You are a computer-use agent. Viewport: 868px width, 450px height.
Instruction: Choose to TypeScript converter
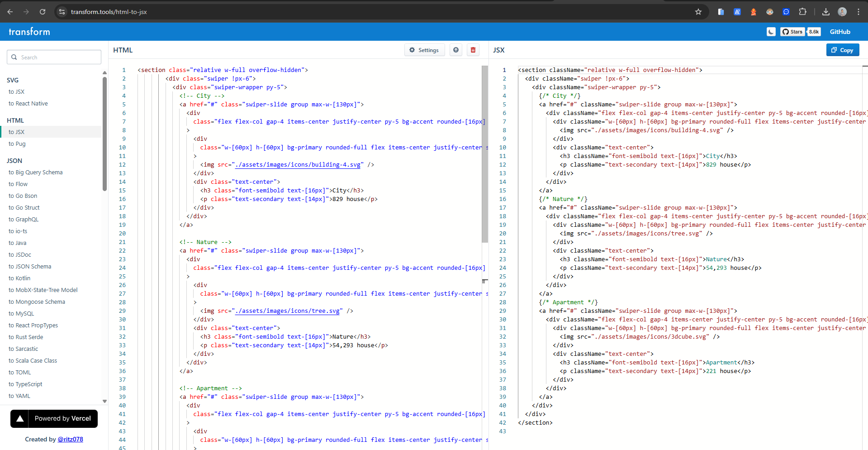point(25,384)
